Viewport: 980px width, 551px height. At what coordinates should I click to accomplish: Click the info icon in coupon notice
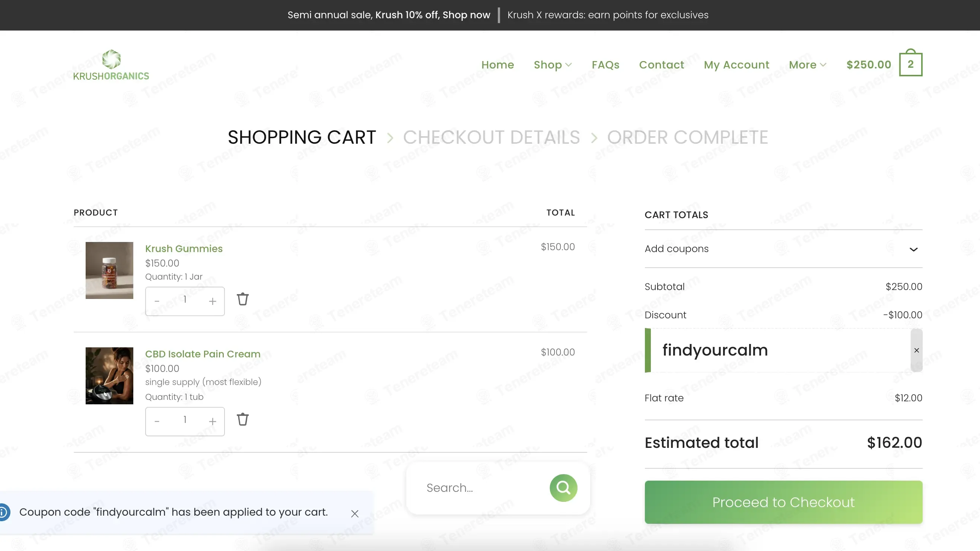point(4,512)
